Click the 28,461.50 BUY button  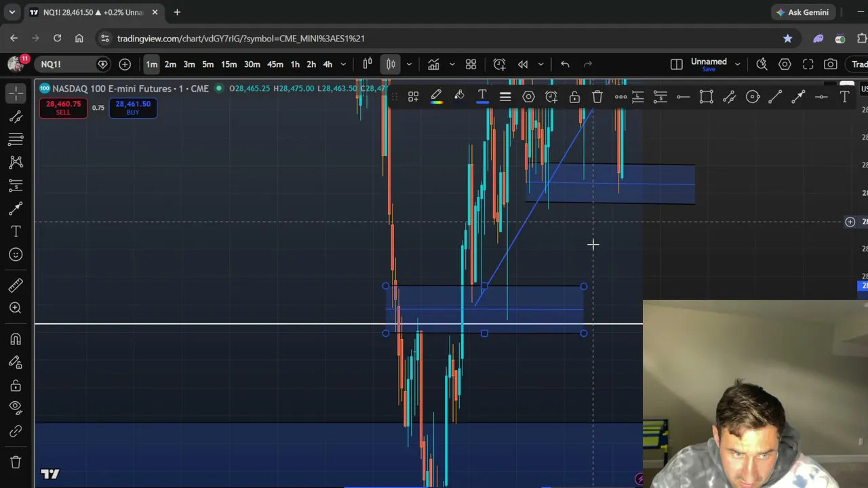coord(133,108)
